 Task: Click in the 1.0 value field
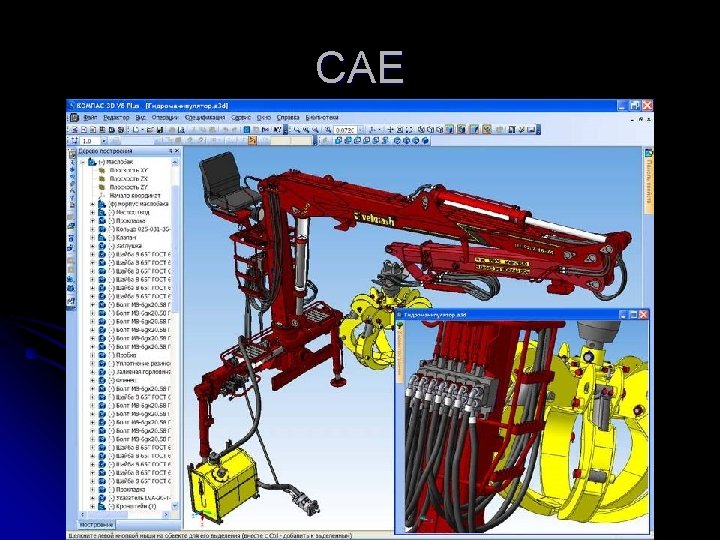91,141
